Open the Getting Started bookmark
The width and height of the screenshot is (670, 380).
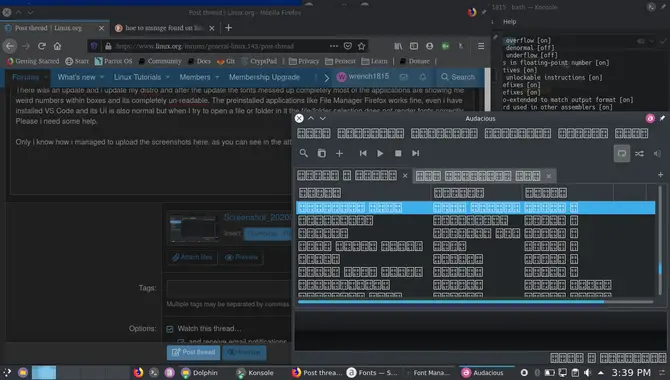[33, 61]
